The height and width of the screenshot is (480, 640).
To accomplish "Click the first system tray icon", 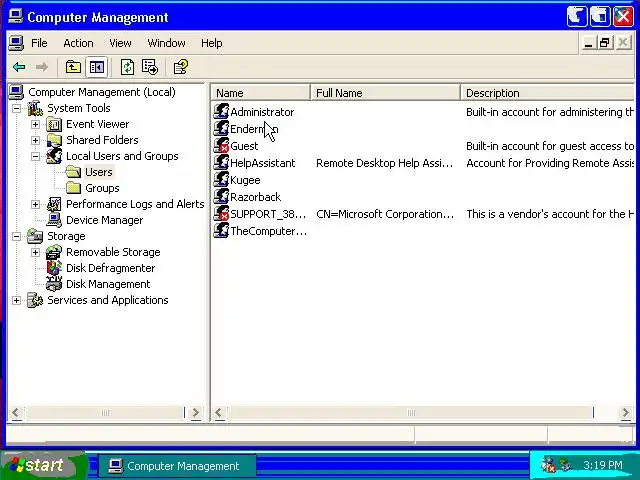I will pos(548,465).
